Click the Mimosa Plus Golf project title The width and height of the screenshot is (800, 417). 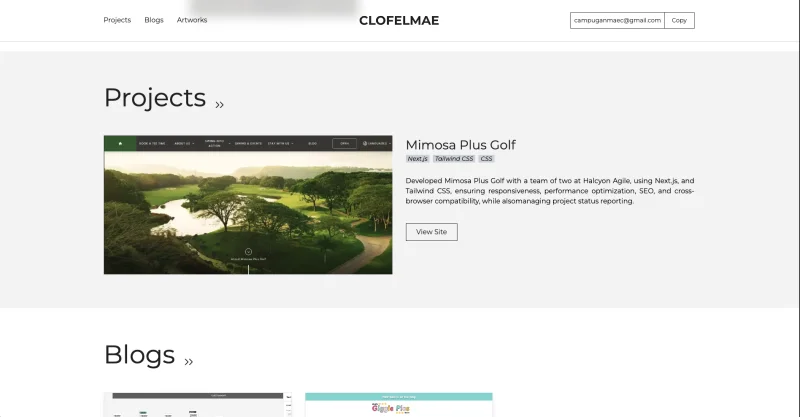pyautogui.click(x=461, y=145)
